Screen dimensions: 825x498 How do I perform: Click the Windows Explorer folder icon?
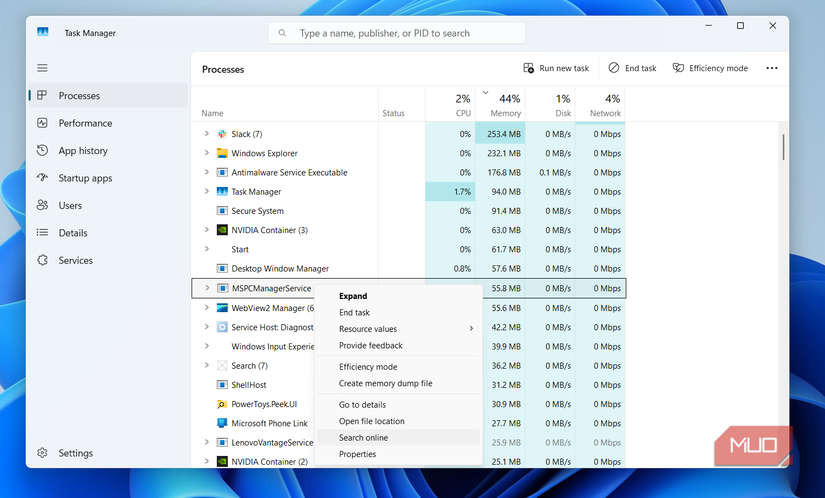pyautogui.click(x=222, y=153)
